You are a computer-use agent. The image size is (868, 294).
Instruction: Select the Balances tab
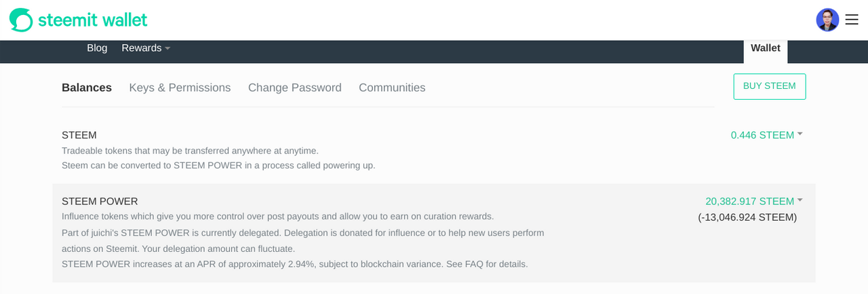[87, 88]
